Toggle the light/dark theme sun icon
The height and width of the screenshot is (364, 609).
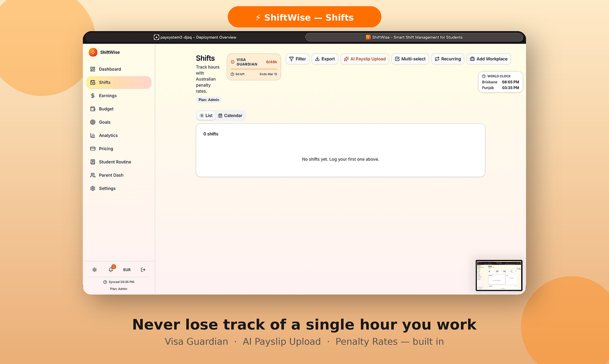coord(94,270)
